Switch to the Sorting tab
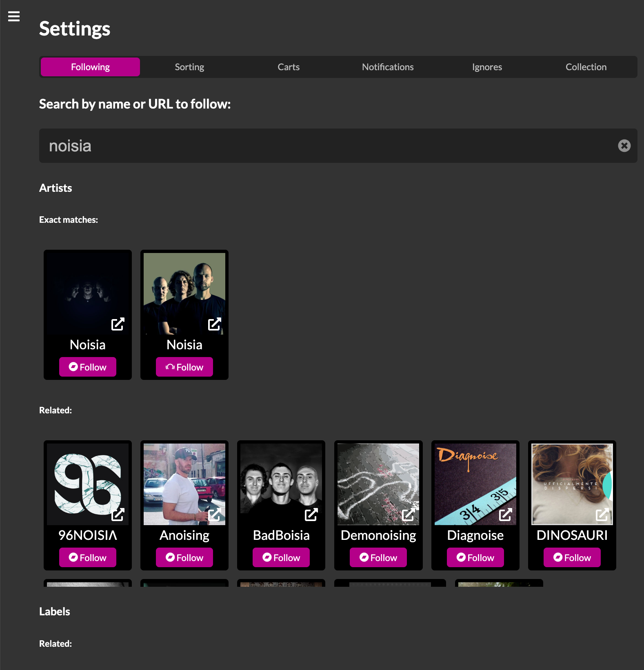The width and height of the screenshot is (644, 670). click(189, 67)
